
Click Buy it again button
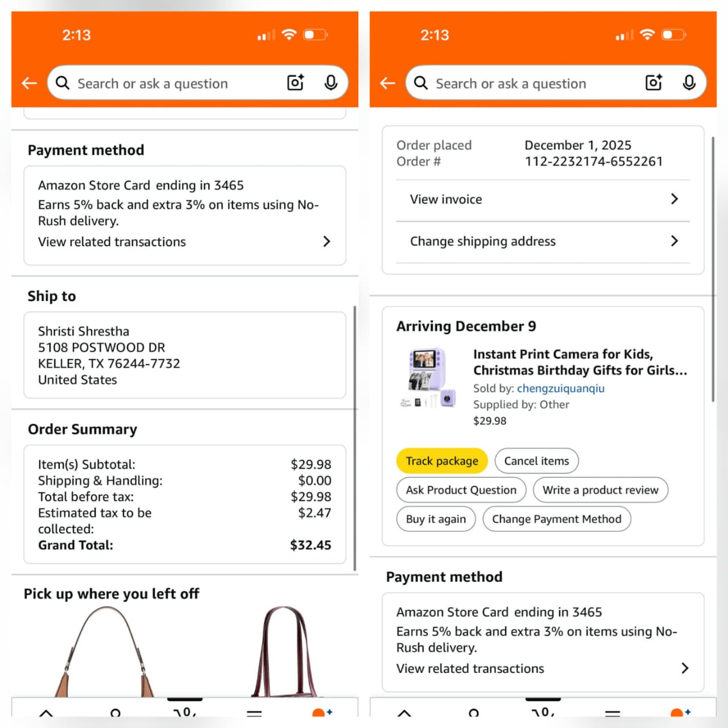(436, 519)
